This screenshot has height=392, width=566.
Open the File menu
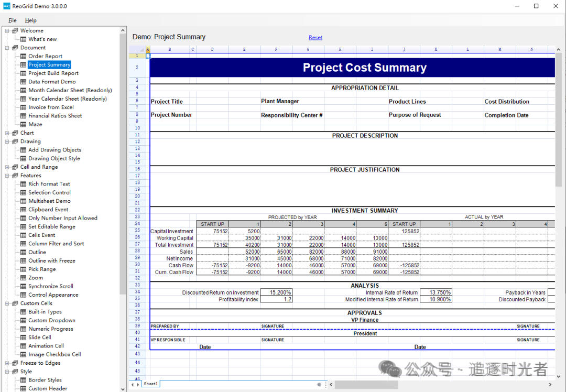[x=12, y=20]
